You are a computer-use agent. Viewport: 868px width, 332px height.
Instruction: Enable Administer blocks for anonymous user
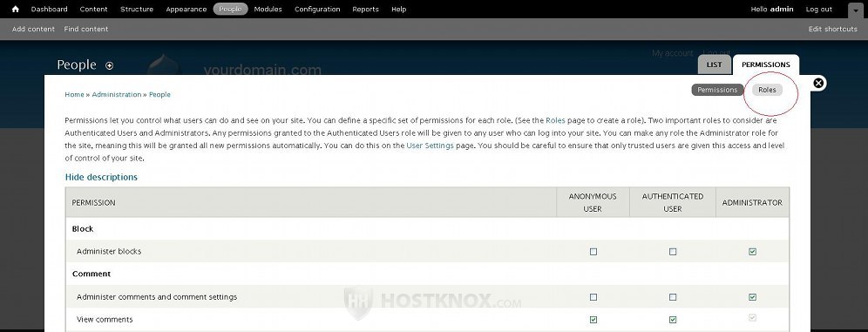pos(593,251)
